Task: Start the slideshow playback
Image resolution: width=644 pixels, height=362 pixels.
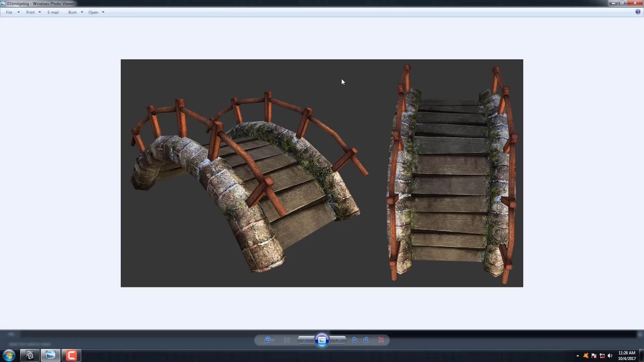Action: (322, 340)
